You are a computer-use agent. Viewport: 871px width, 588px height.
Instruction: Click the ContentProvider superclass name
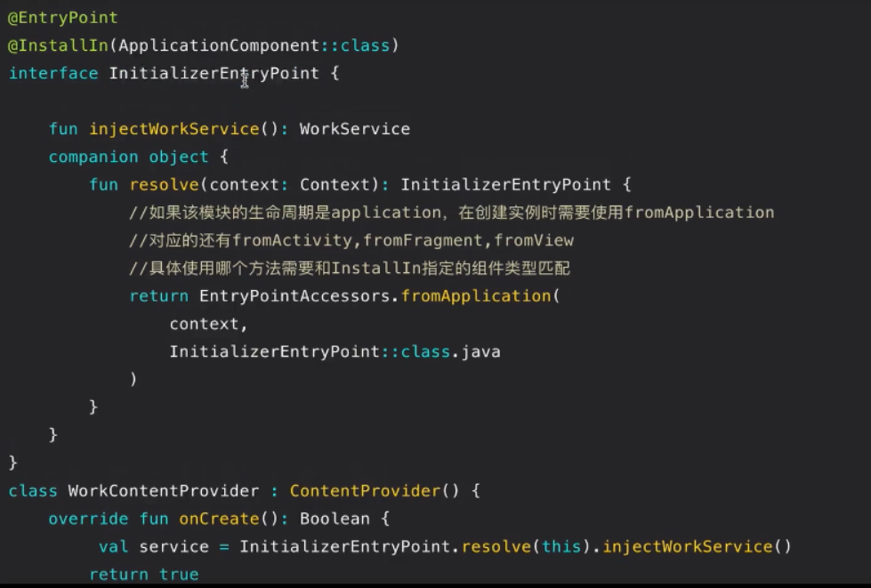pyautogui.click(x=365, y=491)
